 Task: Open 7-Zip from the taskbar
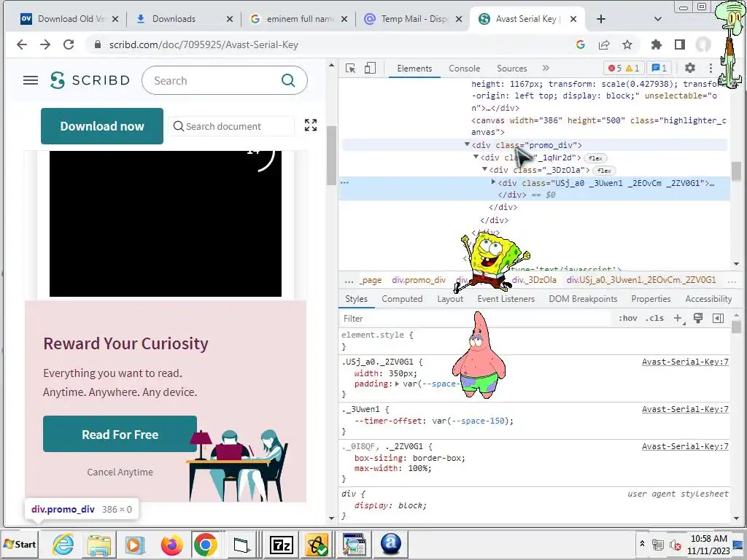281,545
